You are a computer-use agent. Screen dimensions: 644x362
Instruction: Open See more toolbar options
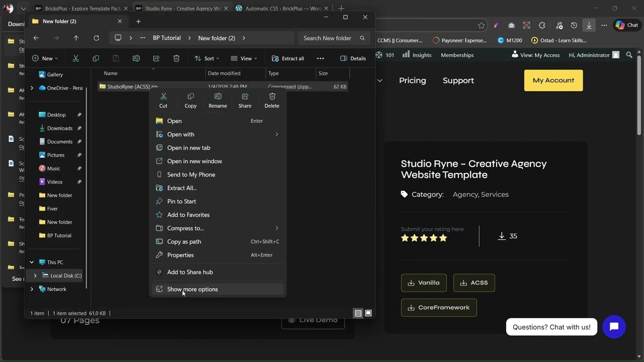click(x=320, y=58)
